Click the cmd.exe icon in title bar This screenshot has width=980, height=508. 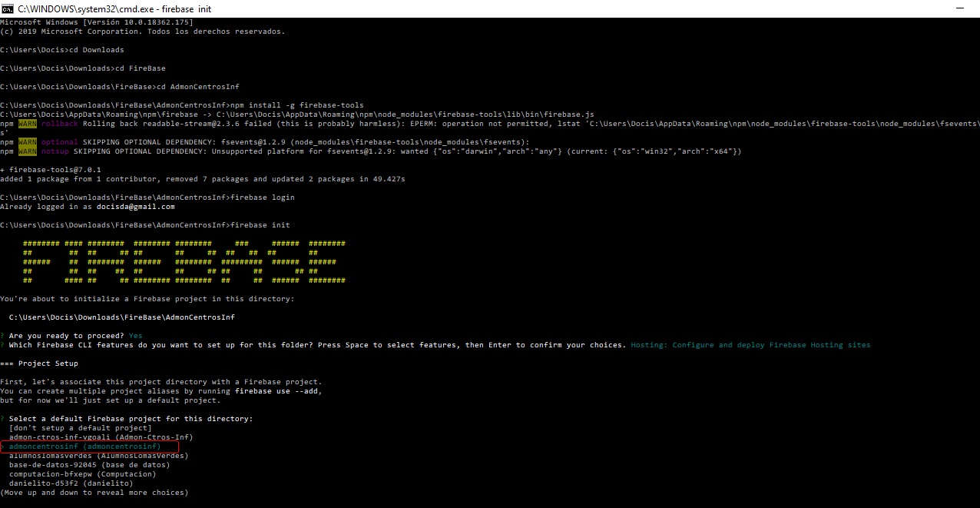[x=8, y=8]
